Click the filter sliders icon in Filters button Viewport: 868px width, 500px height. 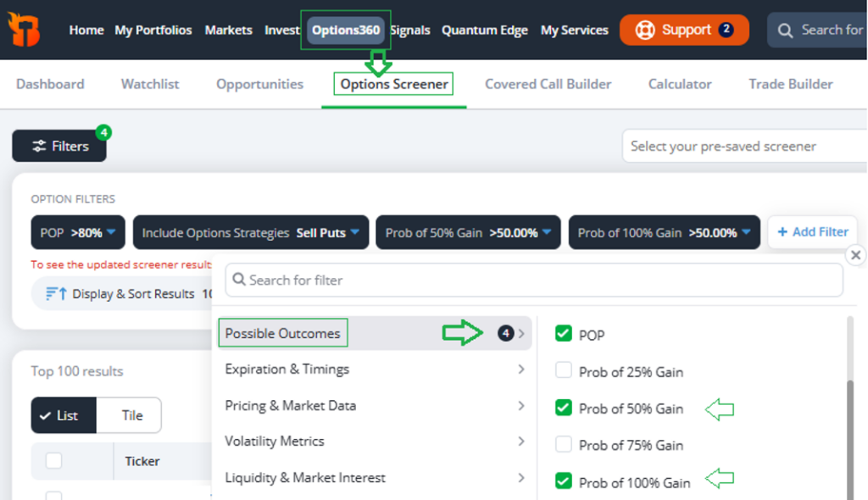click(39, 146)
